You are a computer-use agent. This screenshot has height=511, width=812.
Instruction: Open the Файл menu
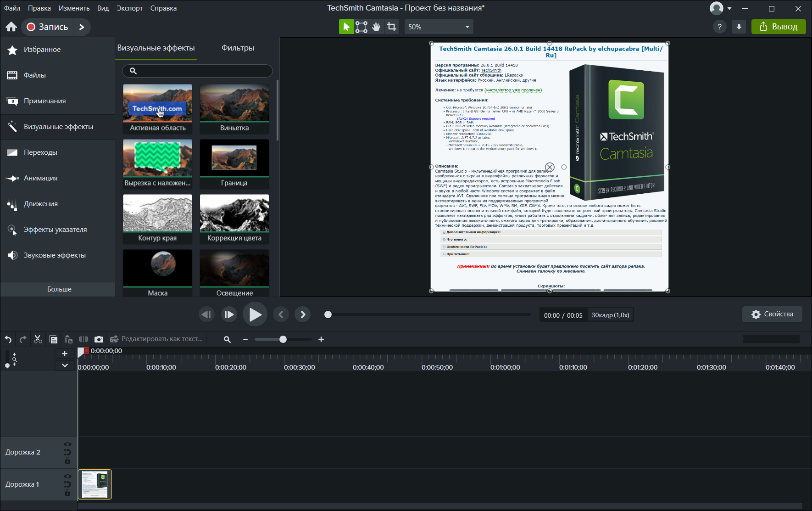pyautogui.click(x=12, y=8)
